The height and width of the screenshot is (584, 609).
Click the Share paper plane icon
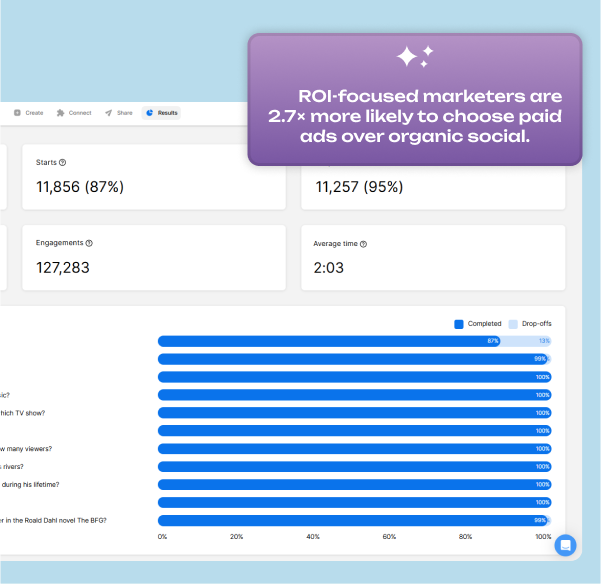[x=108, y=113]
